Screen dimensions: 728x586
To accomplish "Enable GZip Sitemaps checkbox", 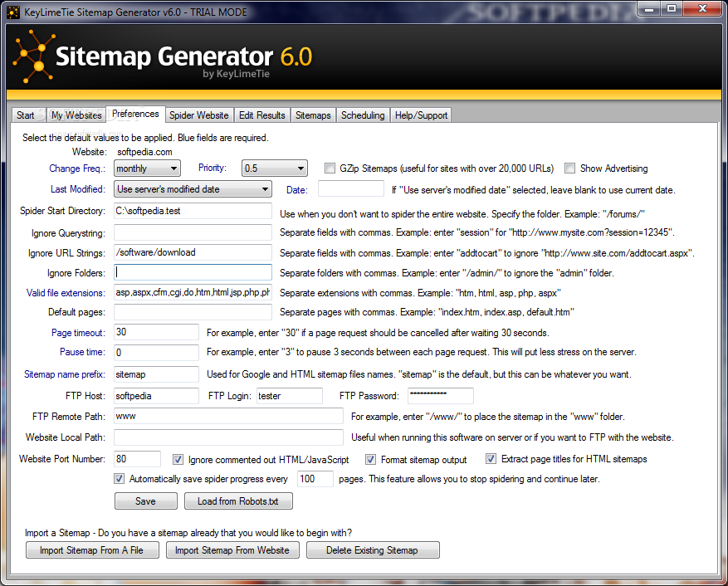I will [330, 168].
